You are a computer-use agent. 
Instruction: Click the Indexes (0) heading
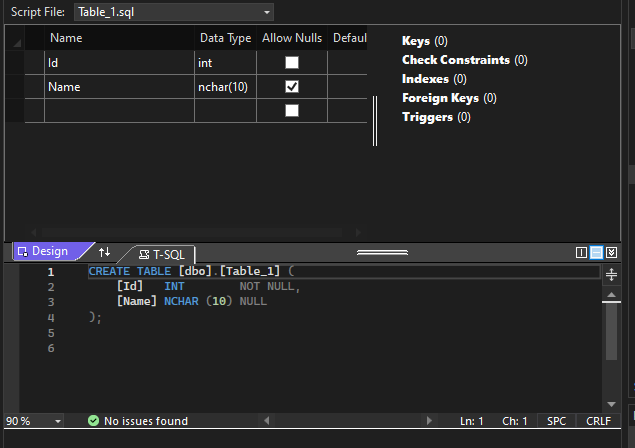pos(434,79)
